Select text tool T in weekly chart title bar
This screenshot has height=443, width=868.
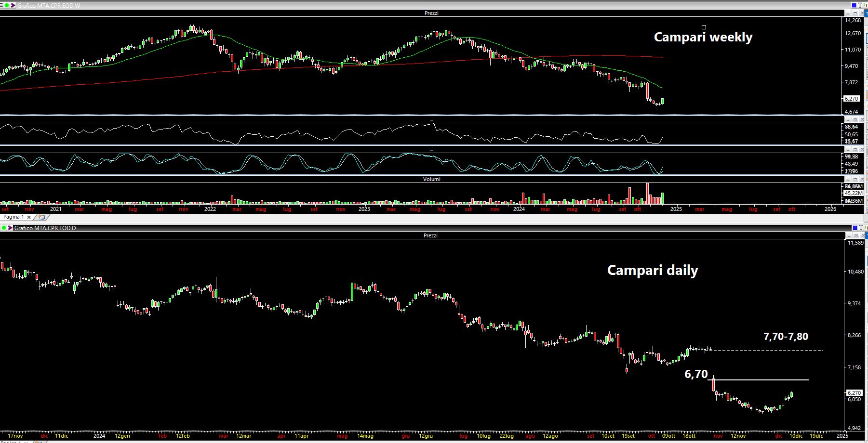(860, 5)
